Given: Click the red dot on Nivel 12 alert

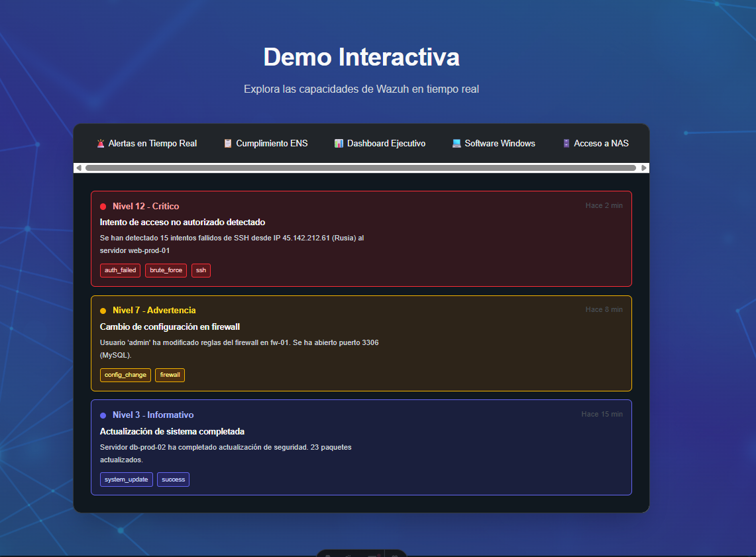Looking at the screenshot, I should pos(103,207).
